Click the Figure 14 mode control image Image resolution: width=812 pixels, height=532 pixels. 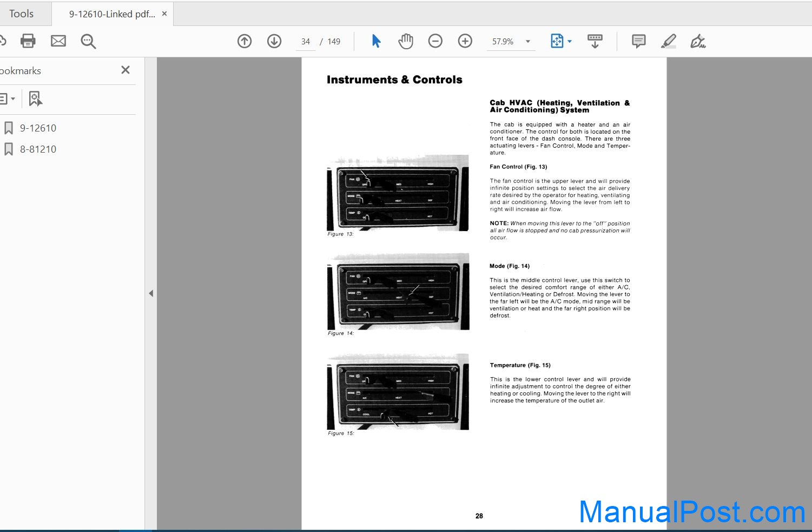click(x=398, y=292)
